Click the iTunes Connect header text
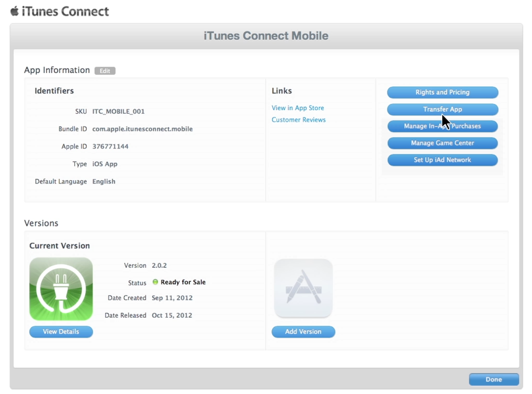Screen dimensions: 532x394 pyautogui.click(x=65, y=11)
